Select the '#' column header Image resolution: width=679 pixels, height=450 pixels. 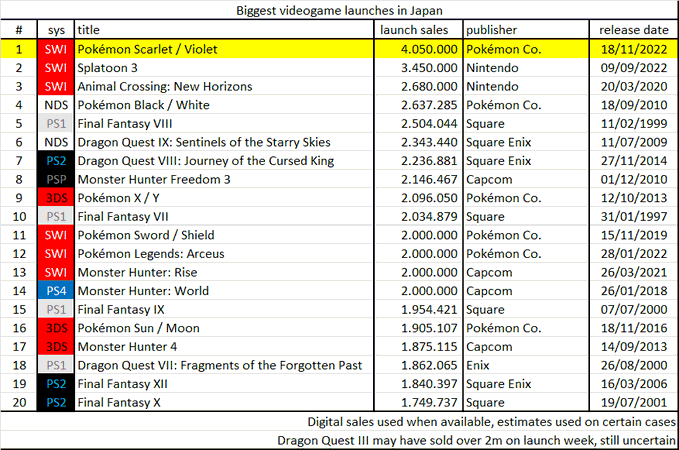tap(19, 30)
